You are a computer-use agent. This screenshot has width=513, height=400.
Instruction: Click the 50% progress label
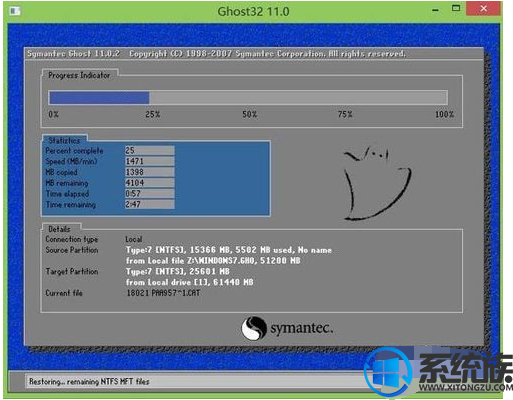click(x=249, y=114)
